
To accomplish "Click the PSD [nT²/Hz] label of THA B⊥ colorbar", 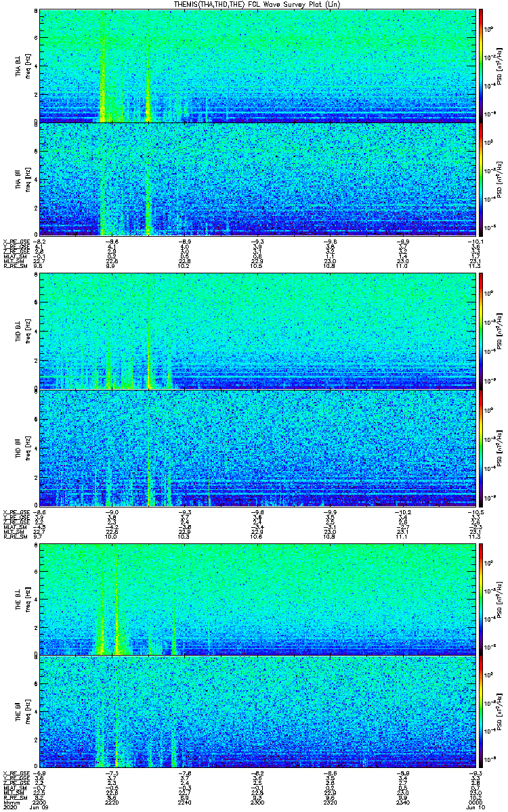I will coord(499,66).
